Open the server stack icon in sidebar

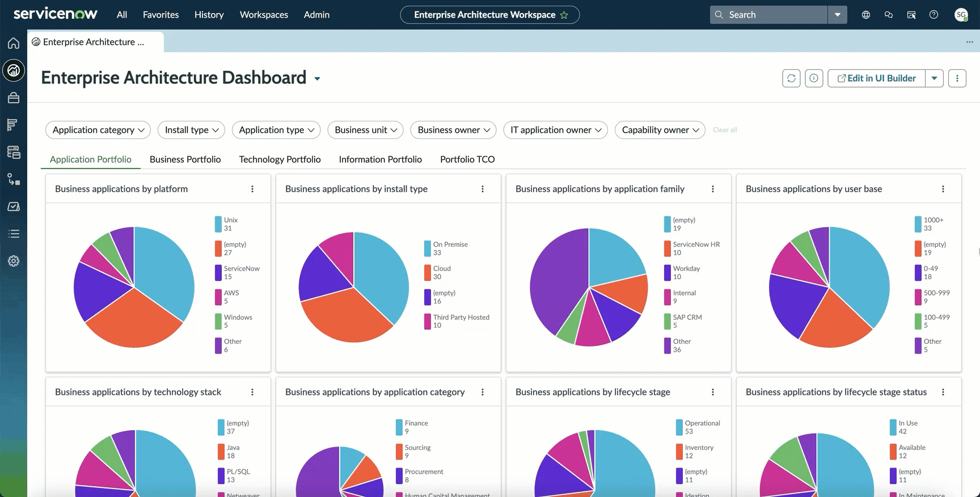pyautogui.click(x=14, y=152)
